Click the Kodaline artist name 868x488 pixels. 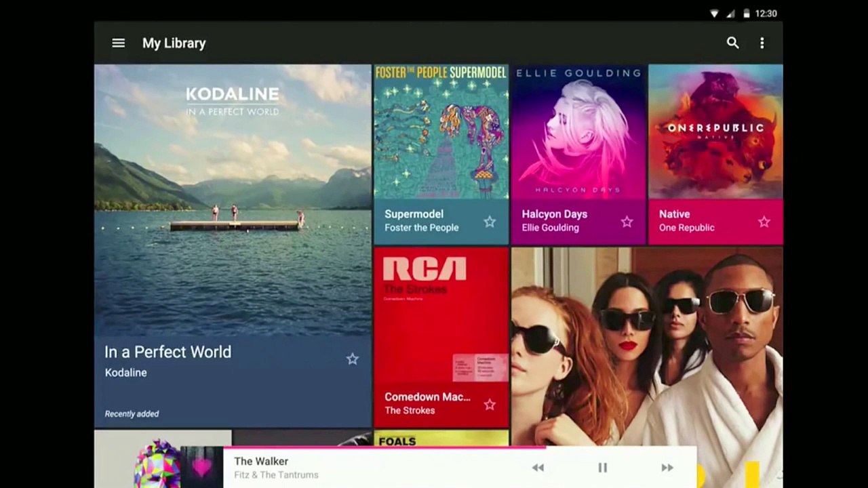(125, 372)
